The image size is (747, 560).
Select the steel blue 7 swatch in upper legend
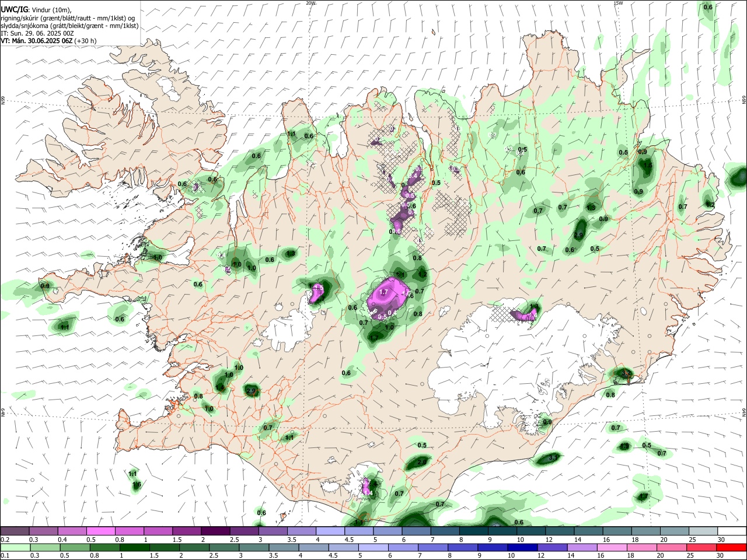(445, 531)
